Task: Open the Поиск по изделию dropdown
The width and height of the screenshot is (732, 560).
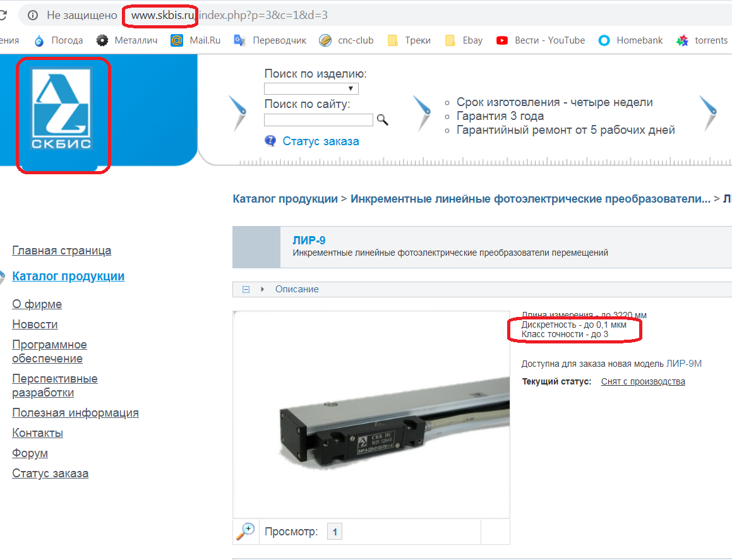Action: click(x=311, y=88)
